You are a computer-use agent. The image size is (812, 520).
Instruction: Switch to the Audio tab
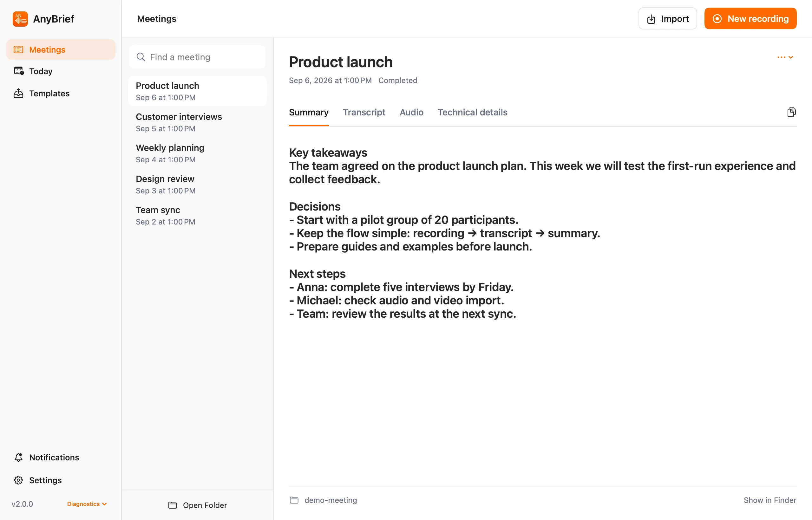411,113
